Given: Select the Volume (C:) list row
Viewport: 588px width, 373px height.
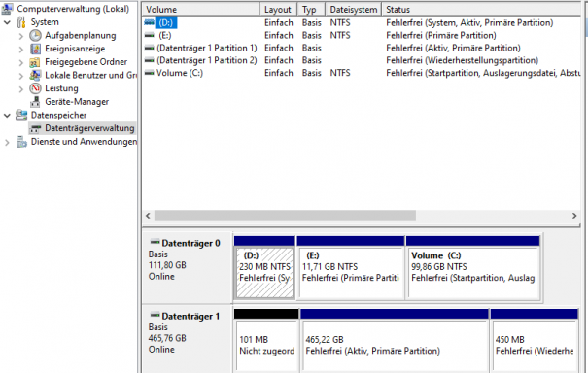Looking at the screenshot, I should pos(362,73).
